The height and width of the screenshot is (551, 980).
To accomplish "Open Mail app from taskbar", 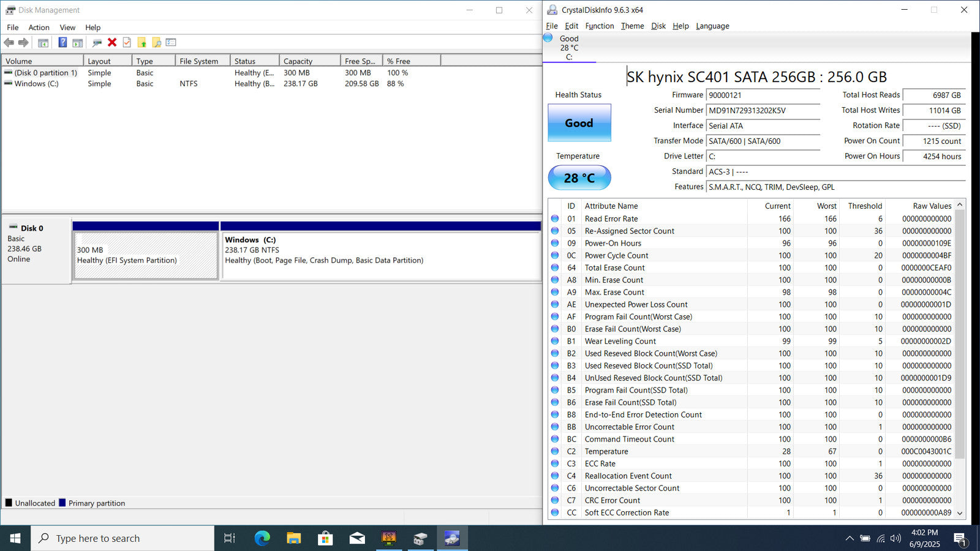I will [x=357, y=538].
